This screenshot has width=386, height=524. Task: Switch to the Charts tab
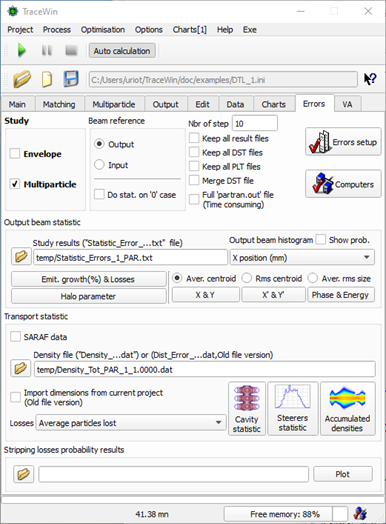tap(274, 104)
